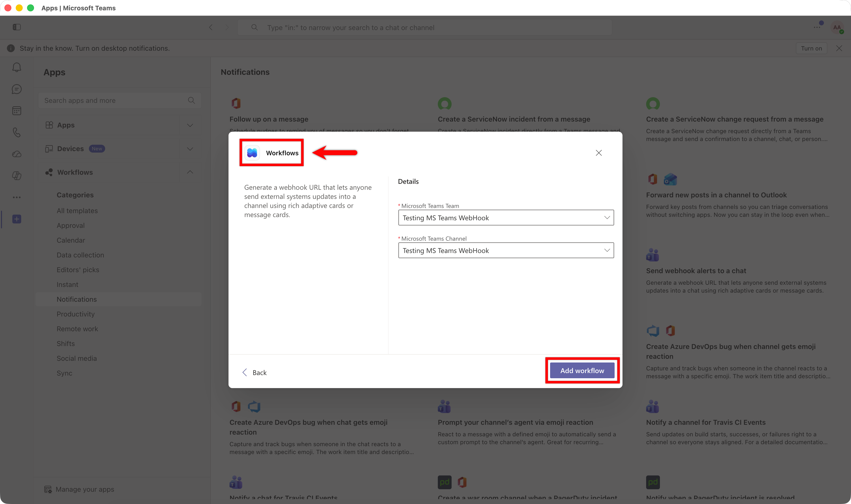Open more apps ellipsis in rail
This screenshot has width=851, height=504.
17,197
